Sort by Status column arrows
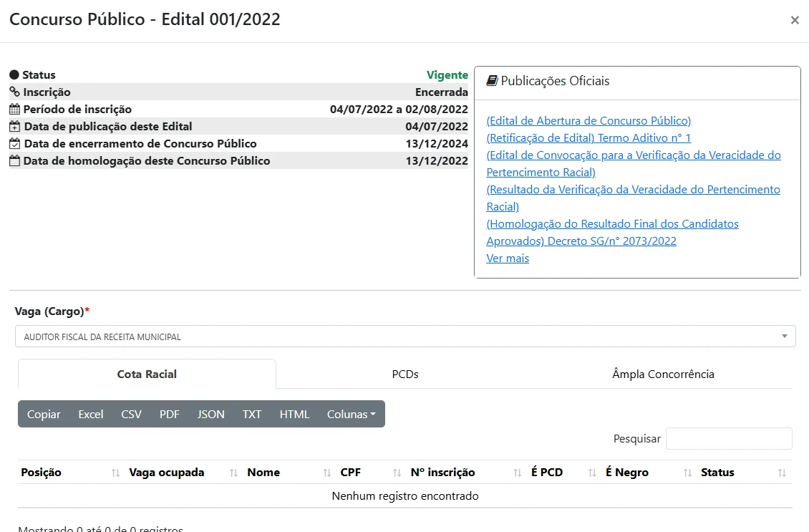The image size is (809, 532). click(x=783, y=473)
